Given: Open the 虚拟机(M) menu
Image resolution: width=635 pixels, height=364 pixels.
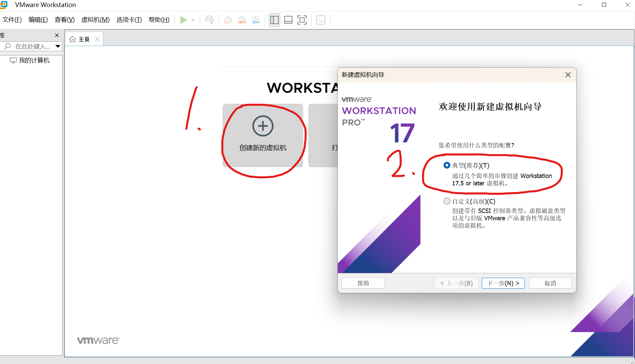Looking at the screenshot, I should (95, 20).
